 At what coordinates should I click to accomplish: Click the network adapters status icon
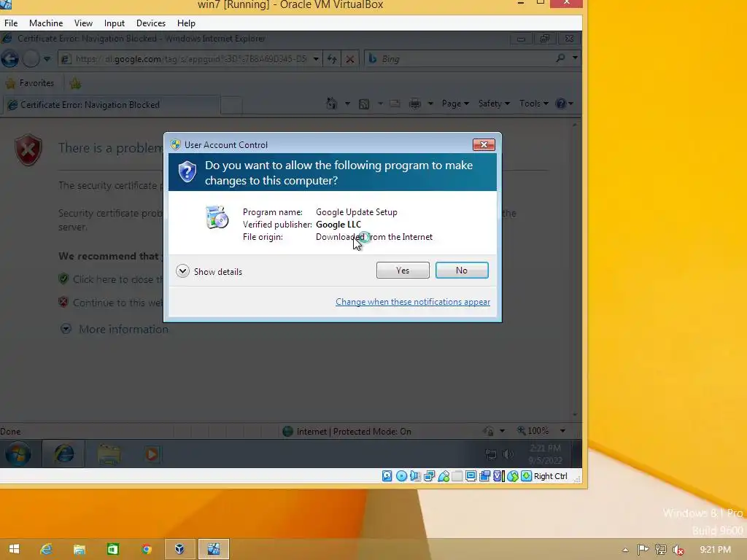click(x=429, y=475)
